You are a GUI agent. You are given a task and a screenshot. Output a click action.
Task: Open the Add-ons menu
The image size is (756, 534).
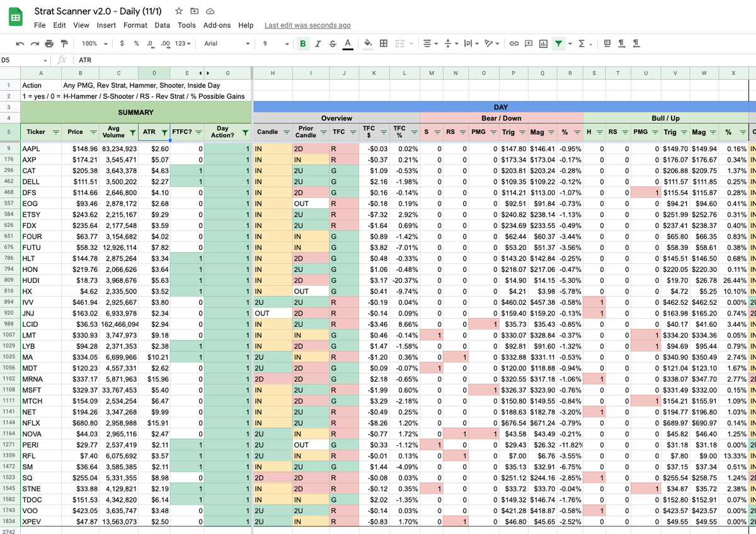point(217,25)
